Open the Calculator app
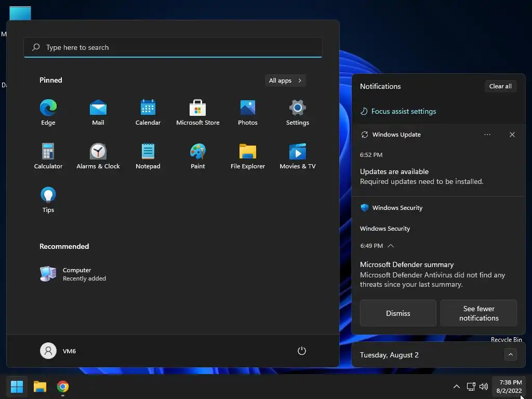The width and height of the screenshot is (532, 399). tap(48, 156)
